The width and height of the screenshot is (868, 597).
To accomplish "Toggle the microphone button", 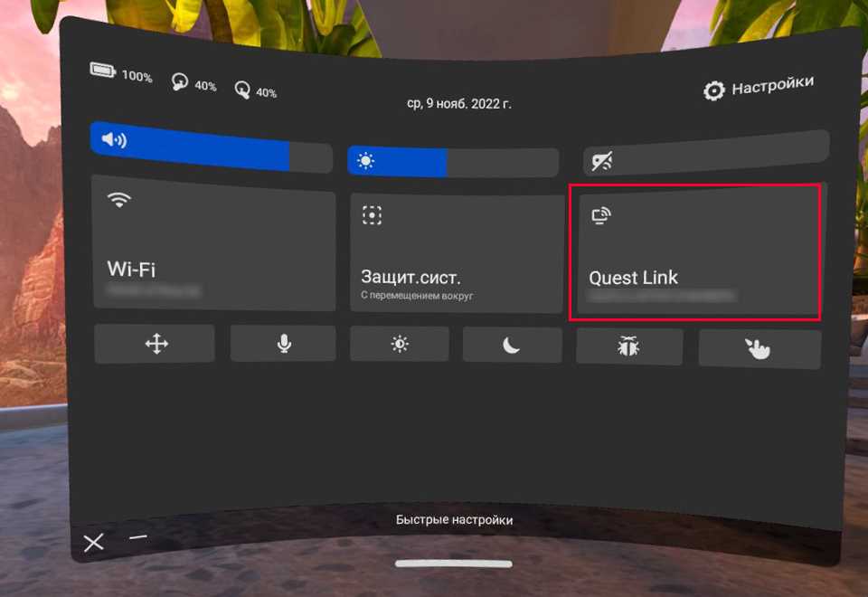I will coord(283,344).
